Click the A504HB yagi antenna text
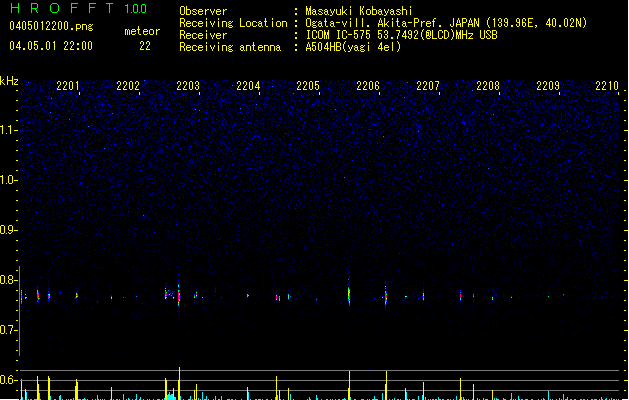The image size is (629, 400). [x=353, y=47]
